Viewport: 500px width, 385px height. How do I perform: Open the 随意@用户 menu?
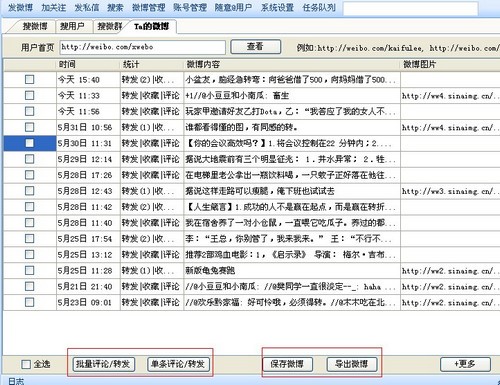233,7
